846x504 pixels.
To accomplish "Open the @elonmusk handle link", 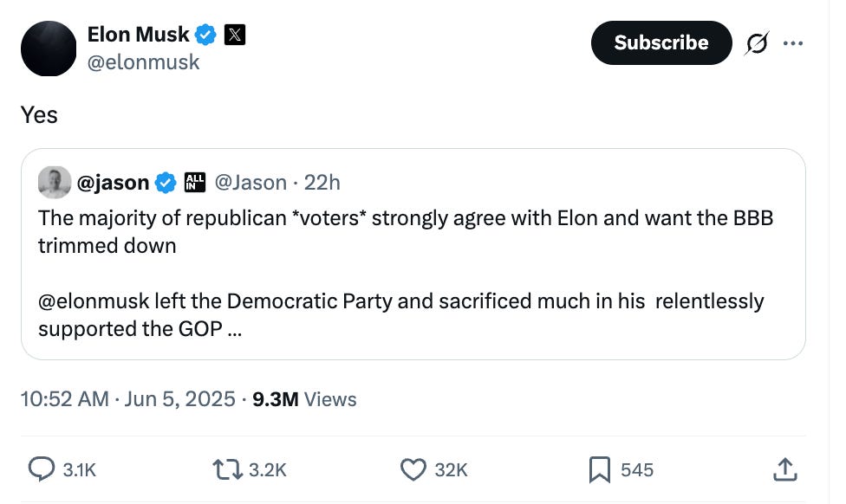I will [x=143, y=62].
